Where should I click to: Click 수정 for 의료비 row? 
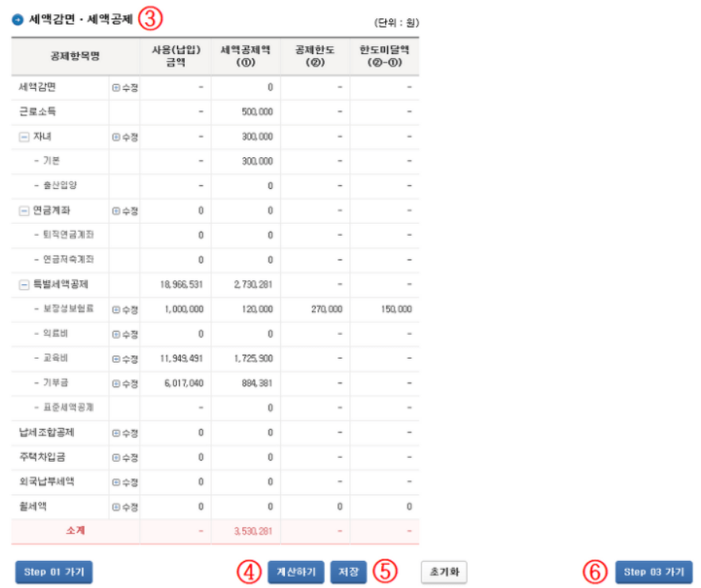[x=125, y=334]
